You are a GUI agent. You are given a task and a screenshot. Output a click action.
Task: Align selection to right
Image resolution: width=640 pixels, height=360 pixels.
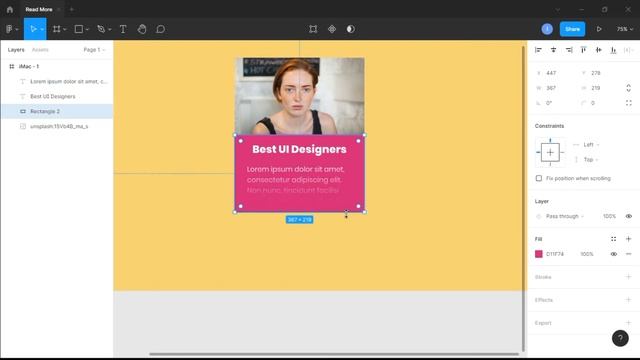click(569, 50)
